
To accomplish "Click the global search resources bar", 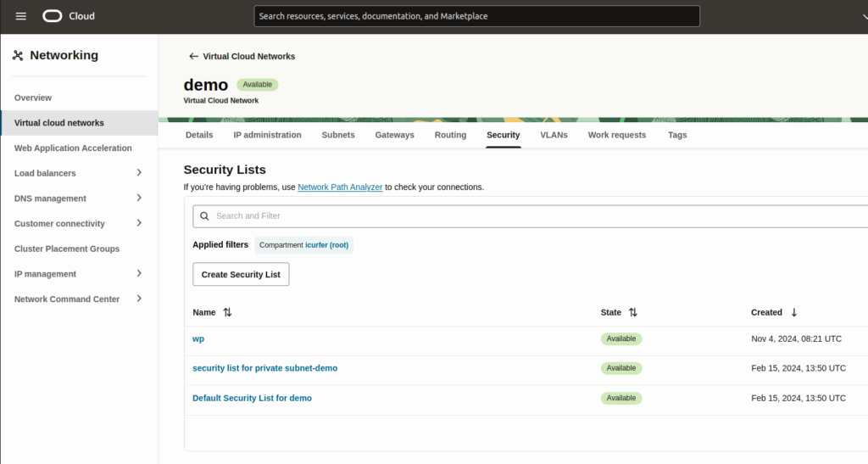I will coord(476,16).
